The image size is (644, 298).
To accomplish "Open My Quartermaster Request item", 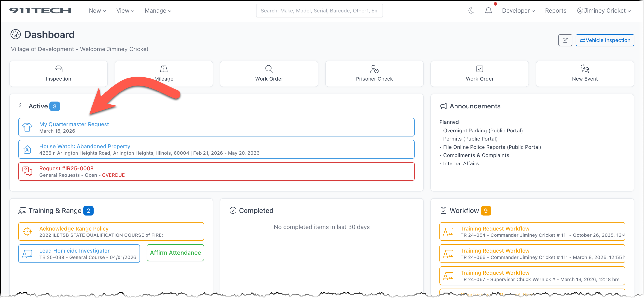I will 74,124.
